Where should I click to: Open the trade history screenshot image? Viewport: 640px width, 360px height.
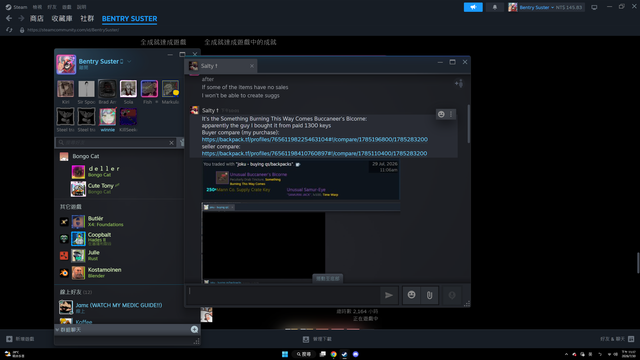pyautogui.click(x=301, y=180)
